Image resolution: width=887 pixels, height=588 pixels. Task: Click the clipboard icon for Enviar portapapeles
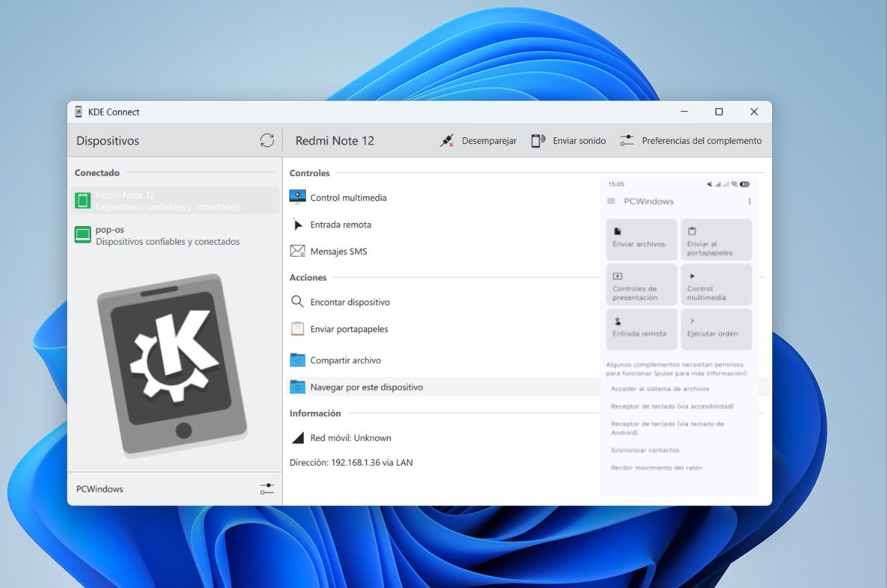[297, 328]
